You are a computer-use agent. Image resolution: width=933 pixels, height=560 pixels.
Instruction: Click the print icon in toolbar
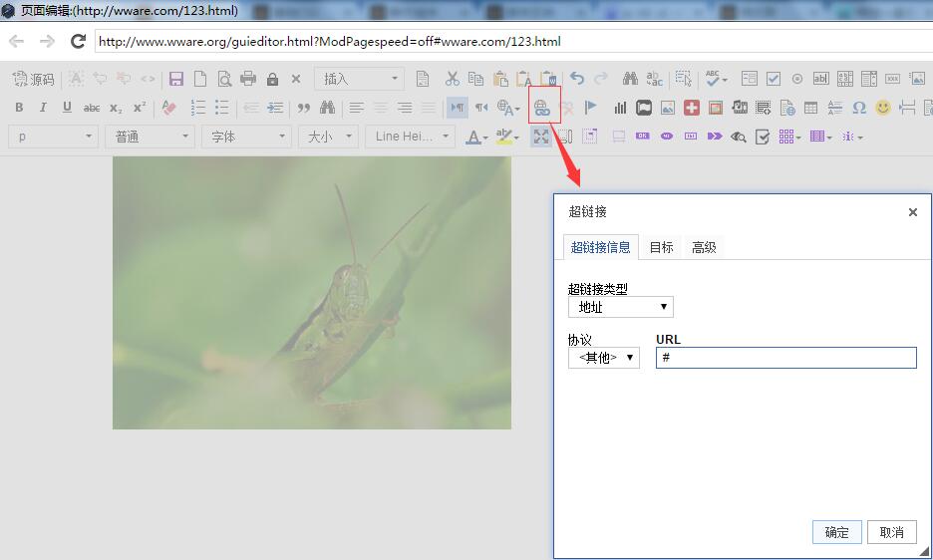coord(248,79)
